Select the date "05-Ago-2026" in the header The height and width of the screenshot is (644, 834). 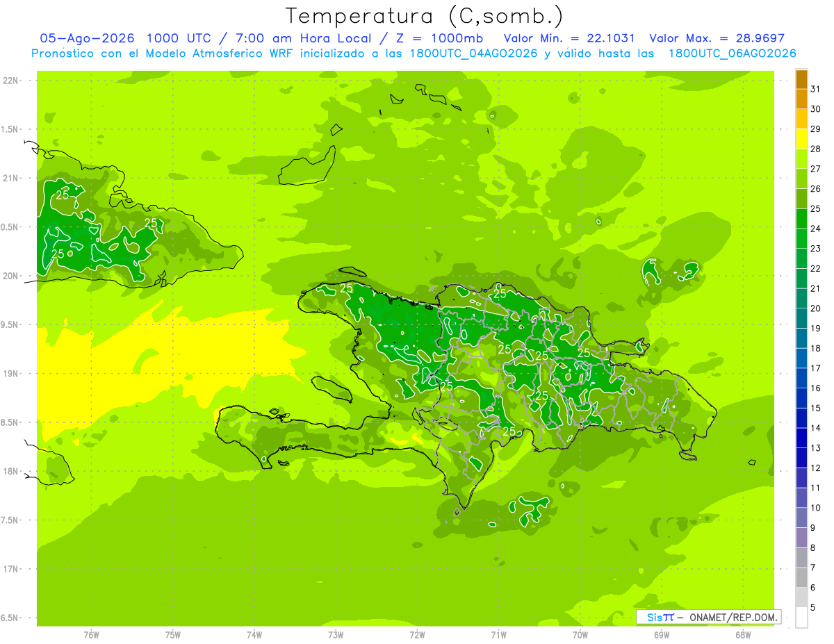pyautogui.click(x=86, y=38)
